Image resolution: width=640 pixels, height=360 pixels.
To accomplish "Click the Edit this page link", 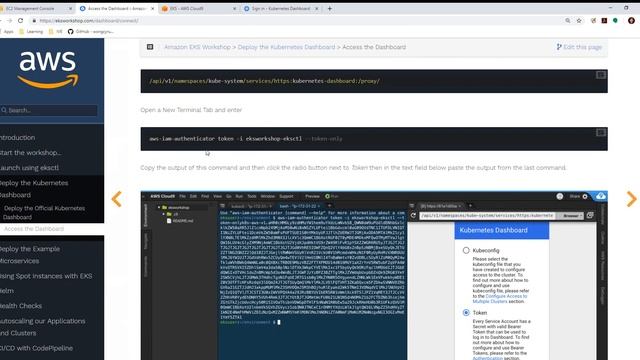I will [579, 47].
